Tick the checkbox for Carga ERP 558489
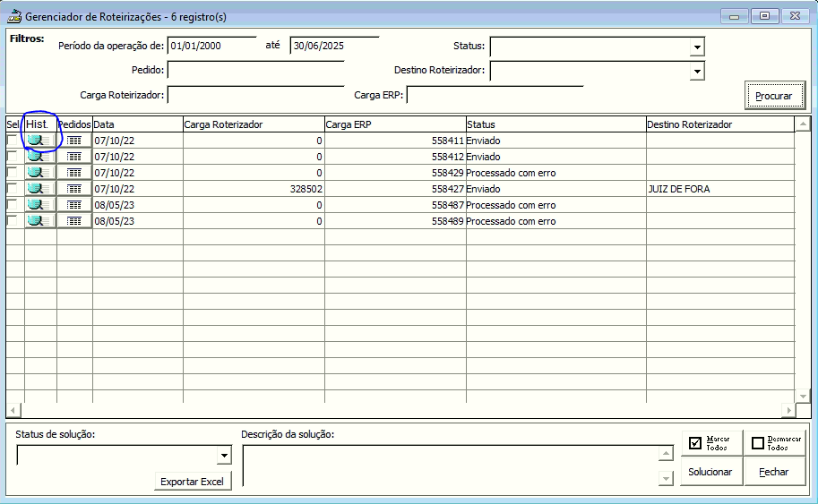The height and width of the screenshot is (504, 818). point(12,220)
